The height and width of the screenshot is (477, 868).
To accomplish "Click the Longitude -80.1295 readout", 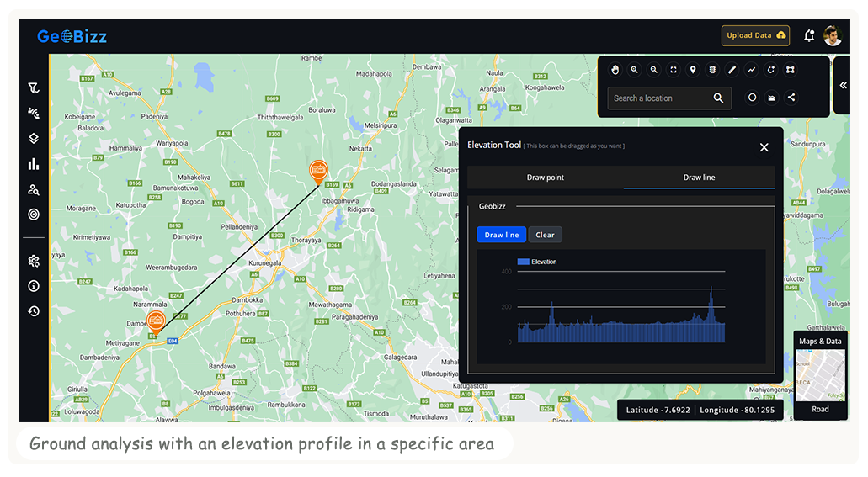I will coord(737,410).
